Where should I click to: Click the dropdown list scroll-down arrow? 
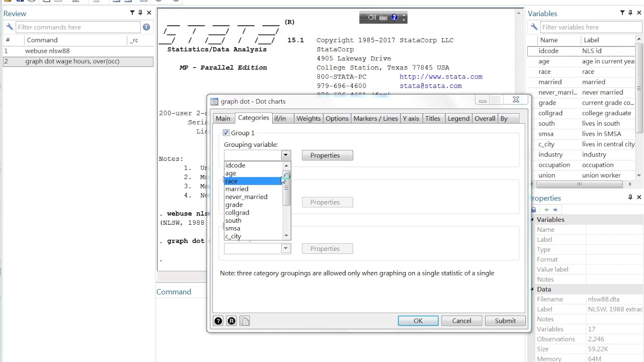287,236
